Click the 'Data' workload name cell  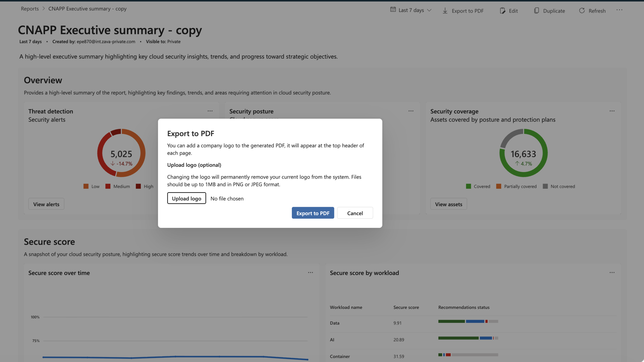(335, 323)
